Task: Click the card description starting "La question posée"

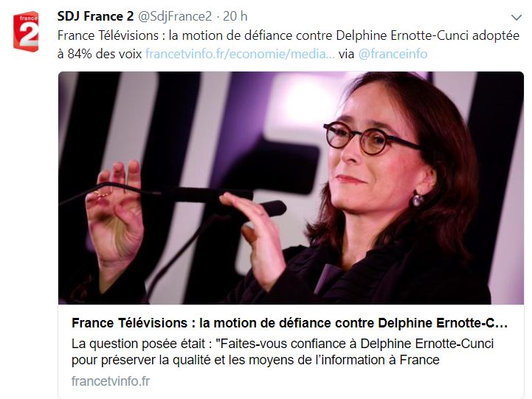Action: tap(283, 352)
